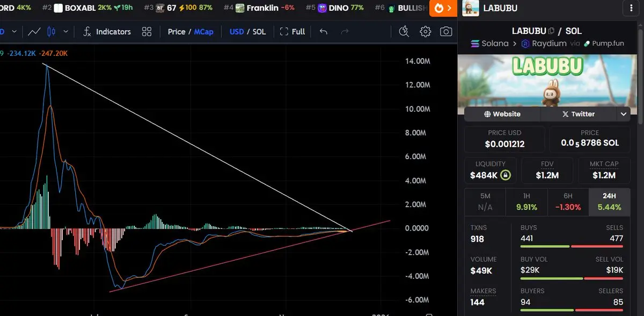The width and height of the screenshot is (644, 316).
Task: Click the VOLUME $49K value
Action: 481,270
